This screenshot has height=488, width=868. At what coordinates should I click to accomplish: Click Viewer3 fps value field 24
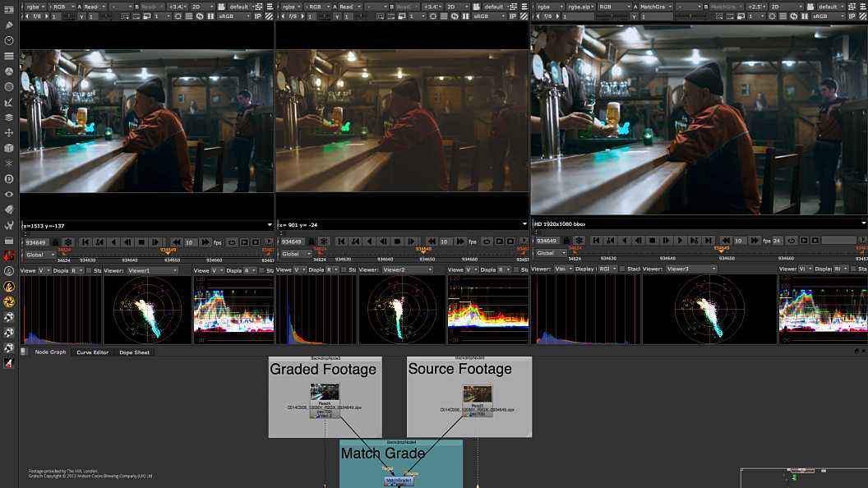coord(778,241)
